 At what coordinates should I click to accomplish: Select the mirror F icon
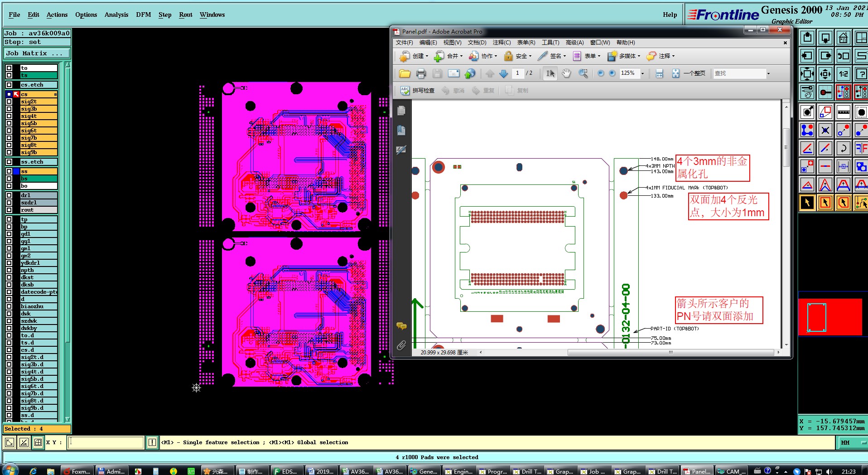click(x=861, y=148)
